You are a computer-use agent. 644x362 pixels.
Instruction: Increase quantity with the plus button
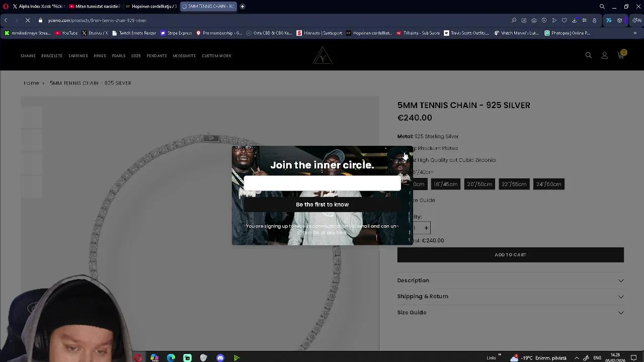[426, 228]
